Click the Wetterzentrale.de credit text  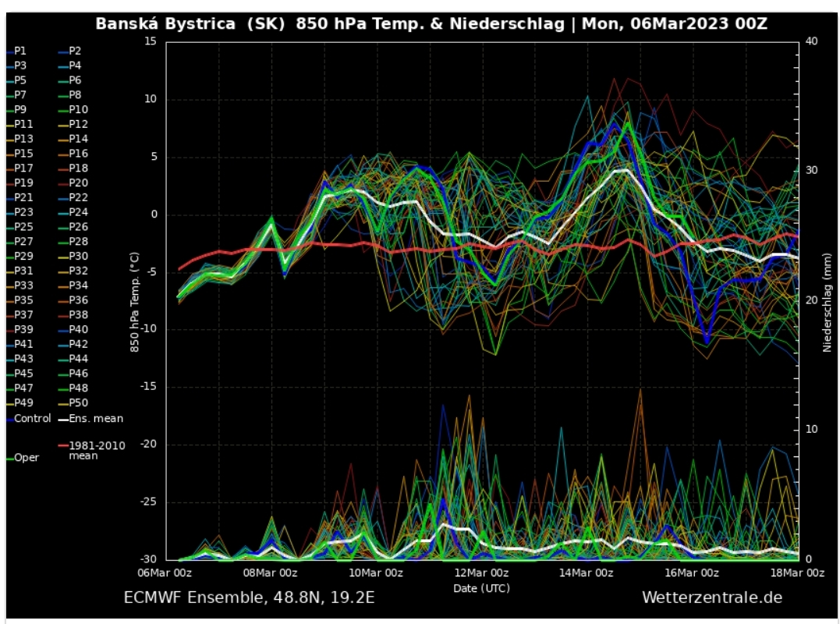712,597
